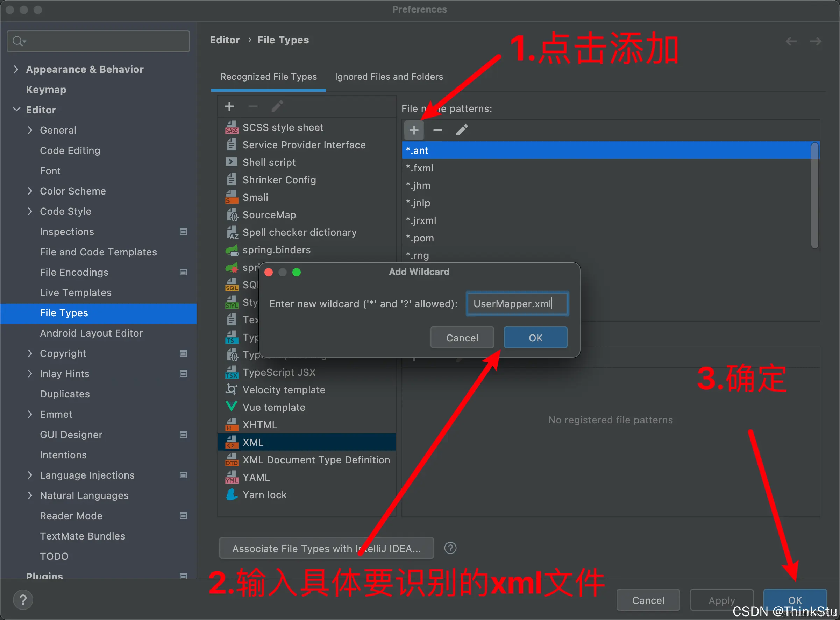Expand the Code Style subsection
The image size is (840, 620).
30,211
